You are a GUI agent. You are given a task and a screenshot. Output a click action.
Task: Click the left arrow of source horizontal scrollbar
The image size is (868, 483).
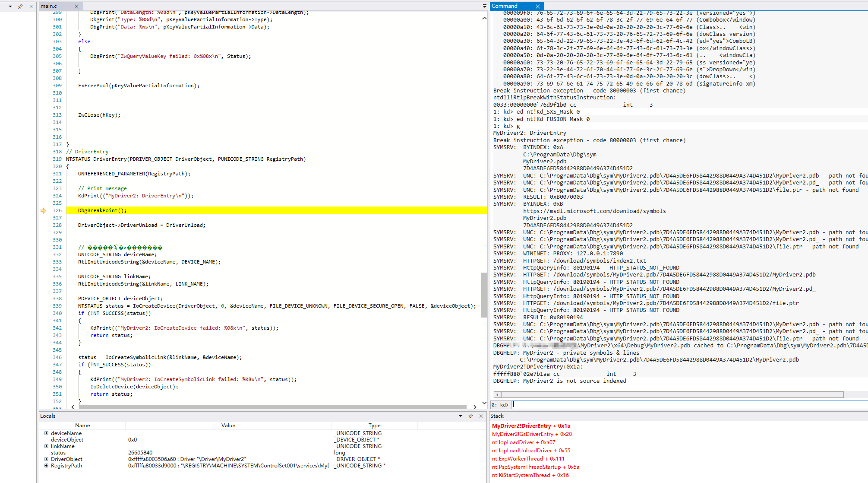73,407
